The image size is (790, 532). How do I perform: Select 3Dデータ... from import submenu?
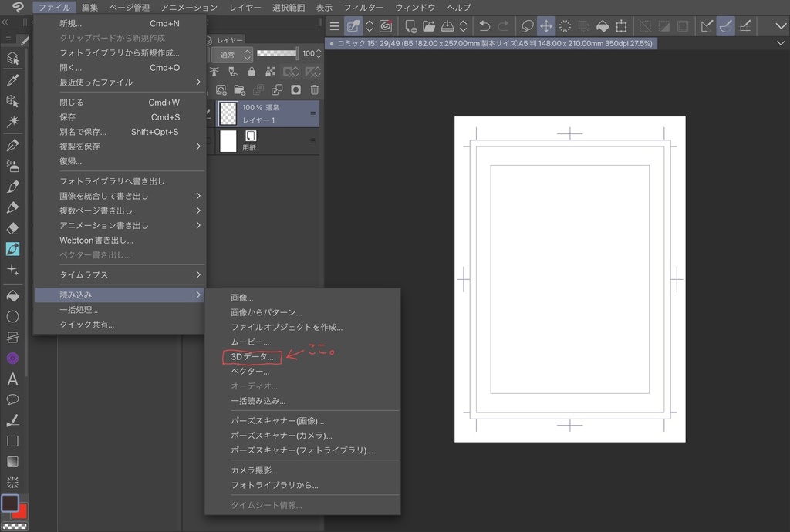coord(252,357)
